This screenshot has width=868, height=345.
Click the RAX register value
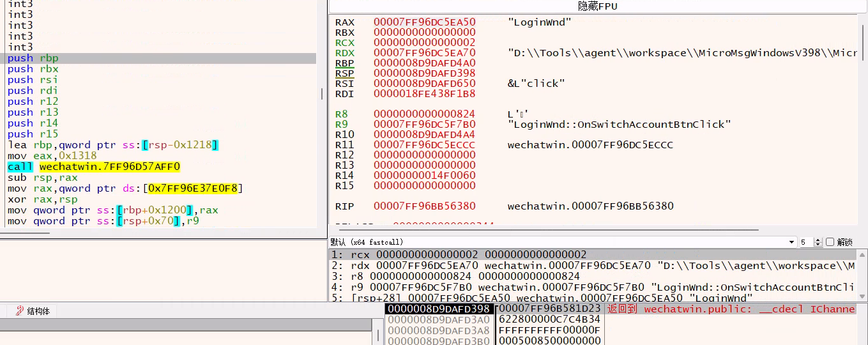point(424,22)
